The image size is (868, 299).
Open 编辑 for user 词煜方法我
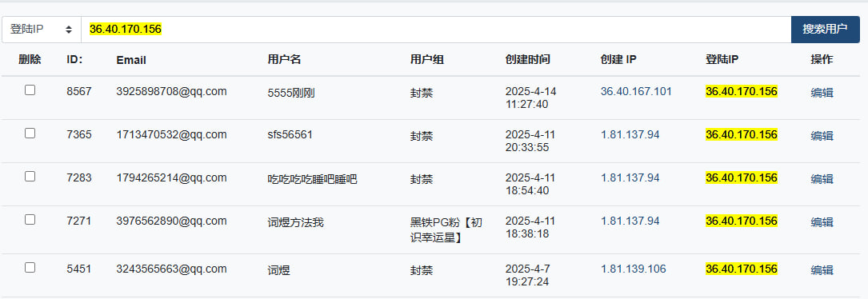point(822,222)
